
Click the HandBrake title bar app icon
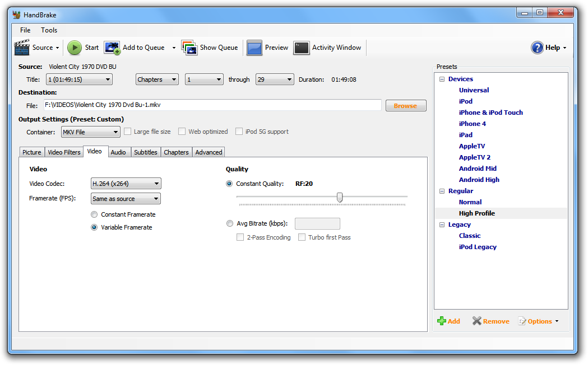tap(16, 15)
